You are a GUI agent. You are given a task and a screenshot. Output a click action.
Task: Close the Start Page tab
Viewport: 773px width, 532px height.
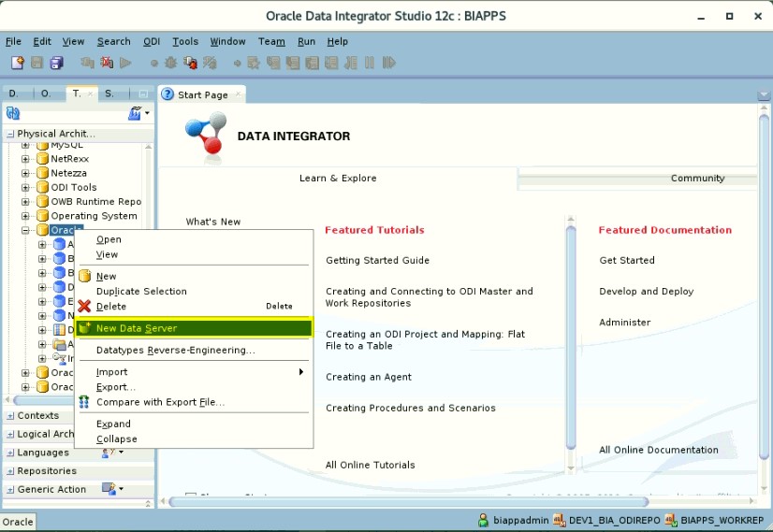238,94
